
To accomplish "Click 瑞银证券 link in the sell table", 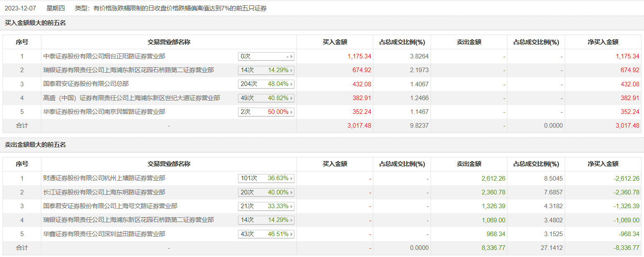I will 129,220.
